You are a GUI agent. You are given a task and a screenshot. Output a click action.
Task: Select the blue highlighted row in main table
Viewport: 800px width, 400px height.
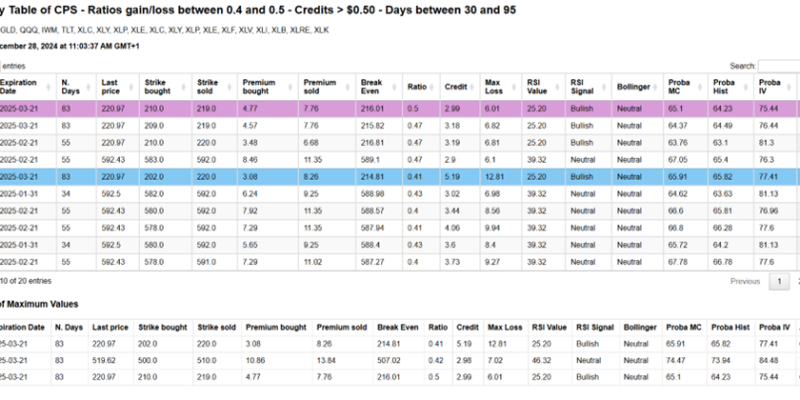click(x=400, y=175)
